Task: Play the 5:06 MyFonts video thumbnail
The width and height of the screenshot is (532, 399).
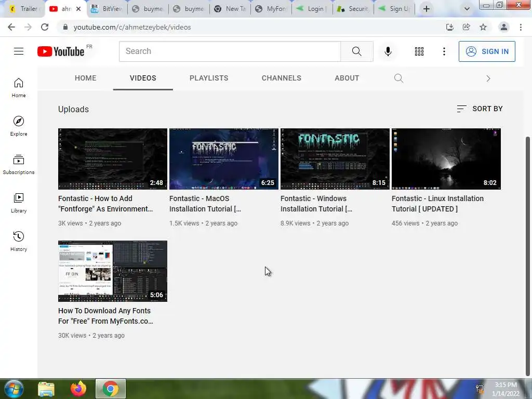Action: (113, 271)
